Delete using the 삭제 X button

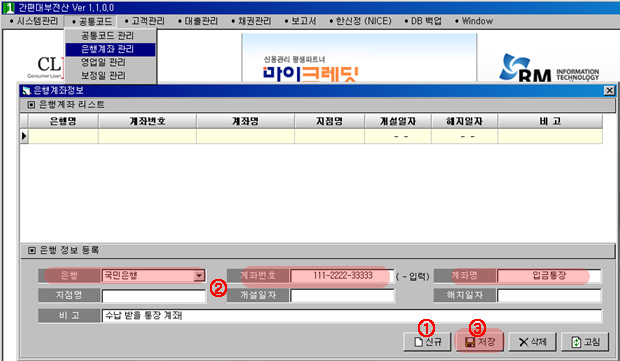(532, 342)
